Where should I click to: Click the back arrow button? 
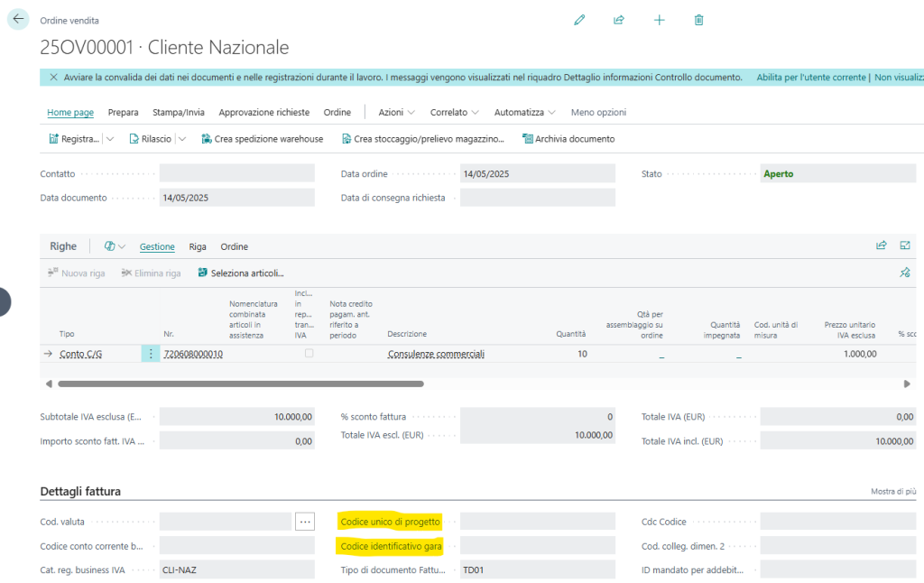pos(18,19)
